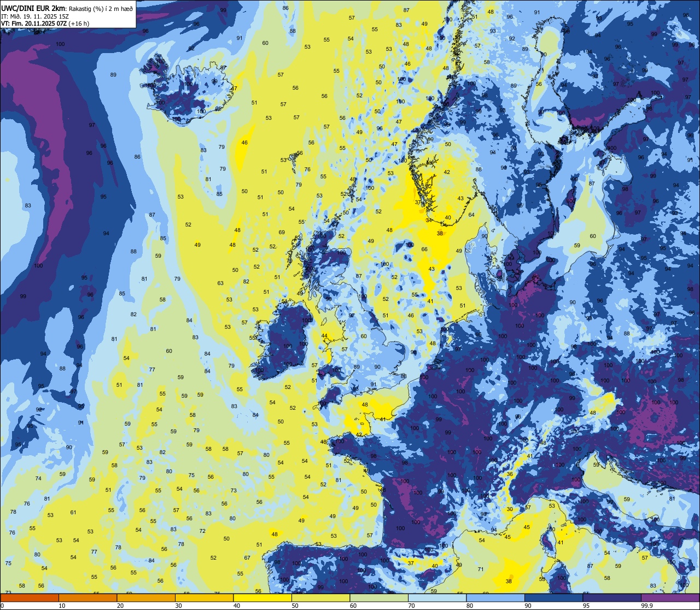The image size is (700, 610).
Task: Click the navy 95–99.9 legend segment
Action: (x=612, y=598)
